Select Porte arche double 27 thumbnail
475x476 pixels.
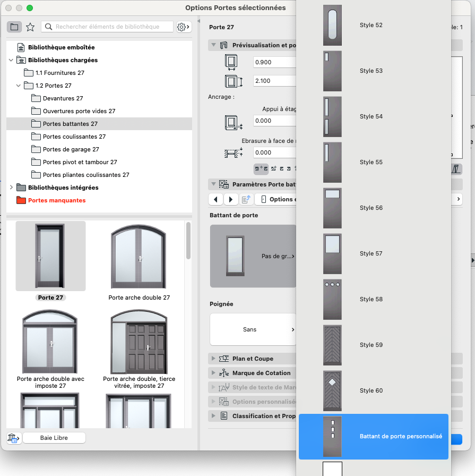point(139,261)
